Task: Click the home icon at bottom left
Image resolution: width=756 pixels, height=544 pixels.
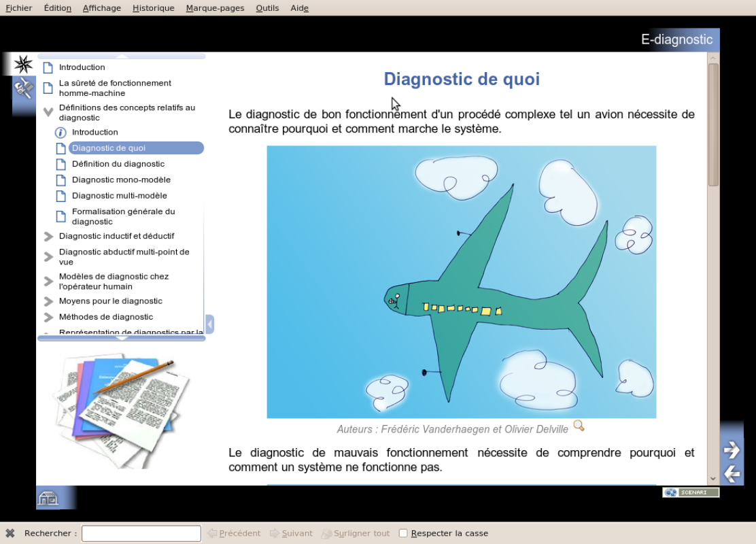Action: pyautogui.click(x=48, y=498)
